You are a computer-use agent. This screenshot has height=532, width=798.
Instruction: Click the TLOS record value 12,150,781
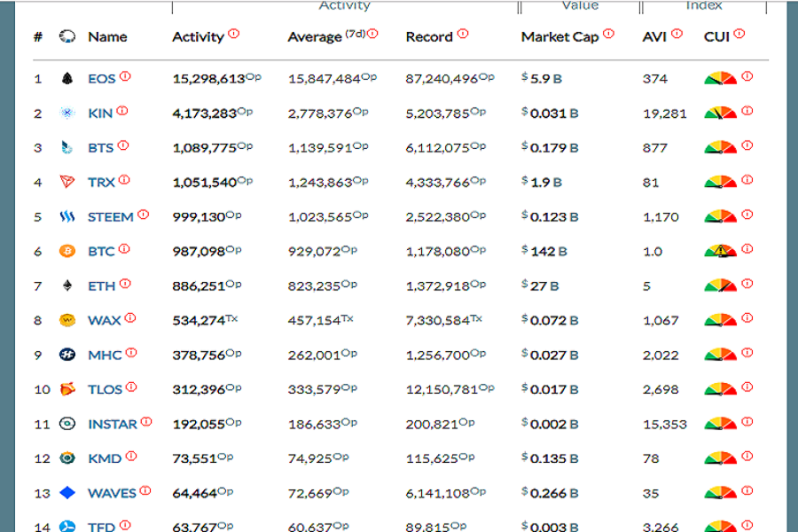(442, 389)
